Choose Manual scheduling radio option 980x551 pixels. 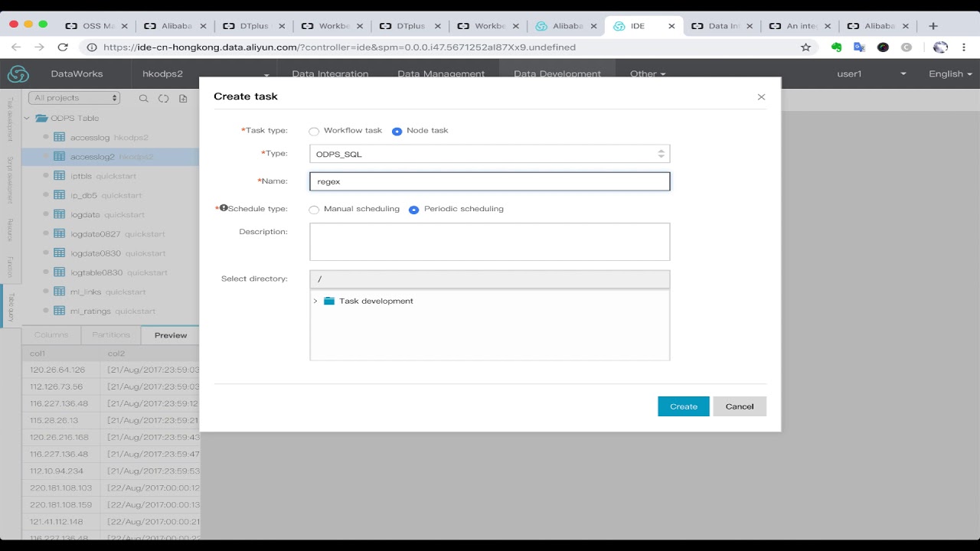pyautogui.click(x=314, y=210)
